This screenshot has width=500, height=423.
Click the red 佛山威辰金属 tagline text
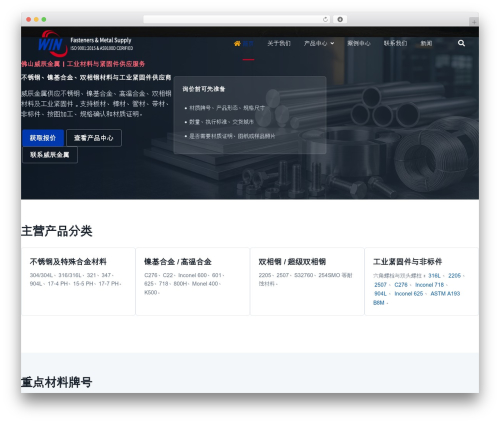click(x=83, y=64)
